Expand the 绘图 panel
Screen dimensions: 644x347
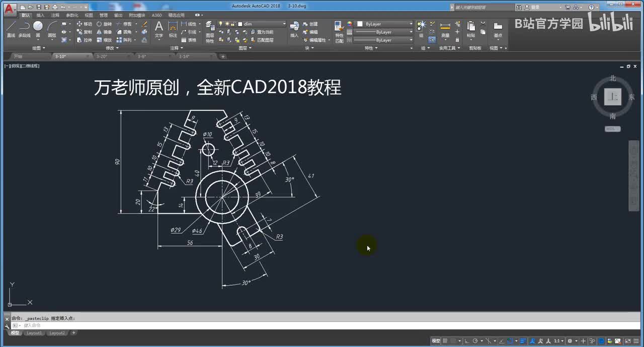pos(39,48)
